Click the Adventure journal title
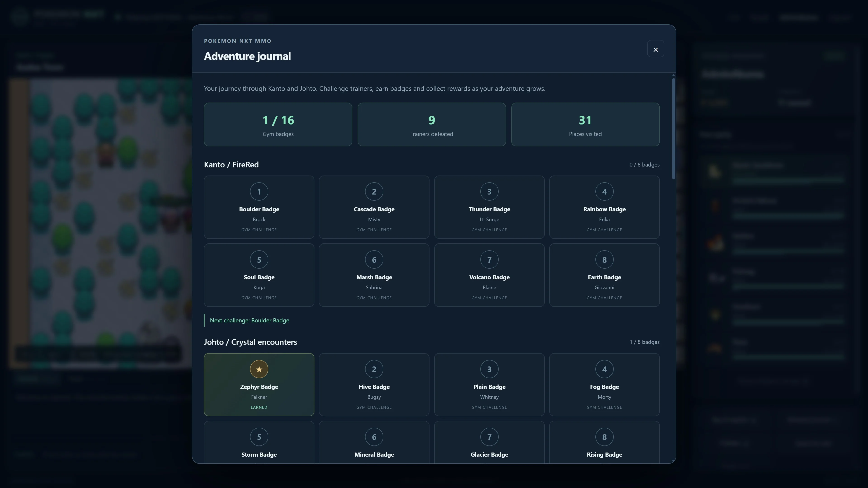 tap(247, 56)
